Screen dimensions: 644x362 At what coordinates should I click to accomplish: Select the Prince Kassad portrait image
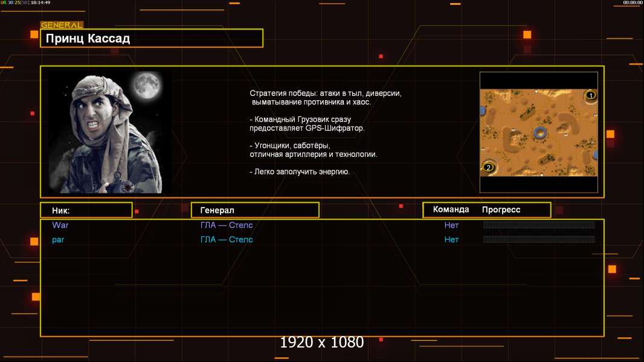tap(110, 132)
